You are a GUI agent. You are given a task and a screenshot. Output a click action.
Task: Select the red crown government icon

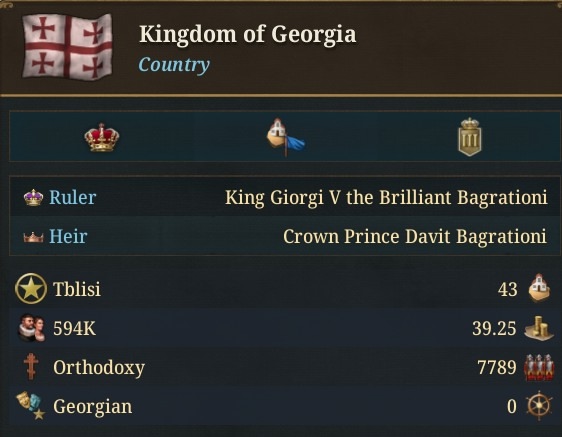click(x=102, y=137)
